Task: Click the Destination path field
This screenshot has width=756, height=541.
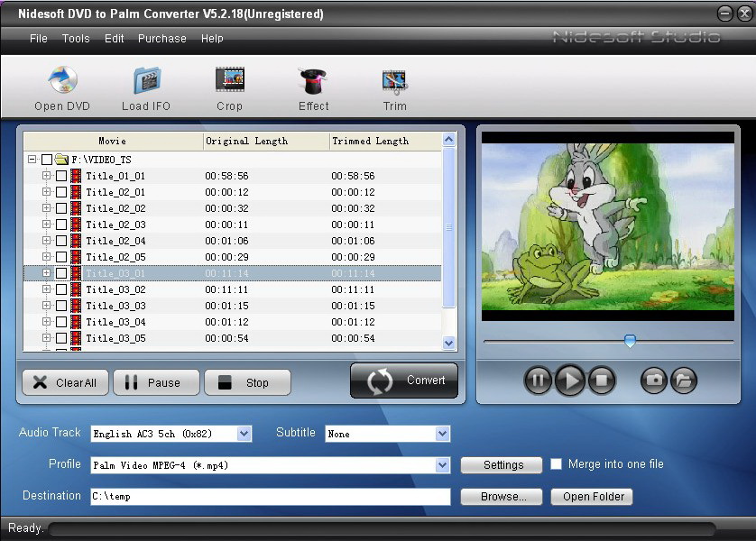Action: [x=271, y=497]
